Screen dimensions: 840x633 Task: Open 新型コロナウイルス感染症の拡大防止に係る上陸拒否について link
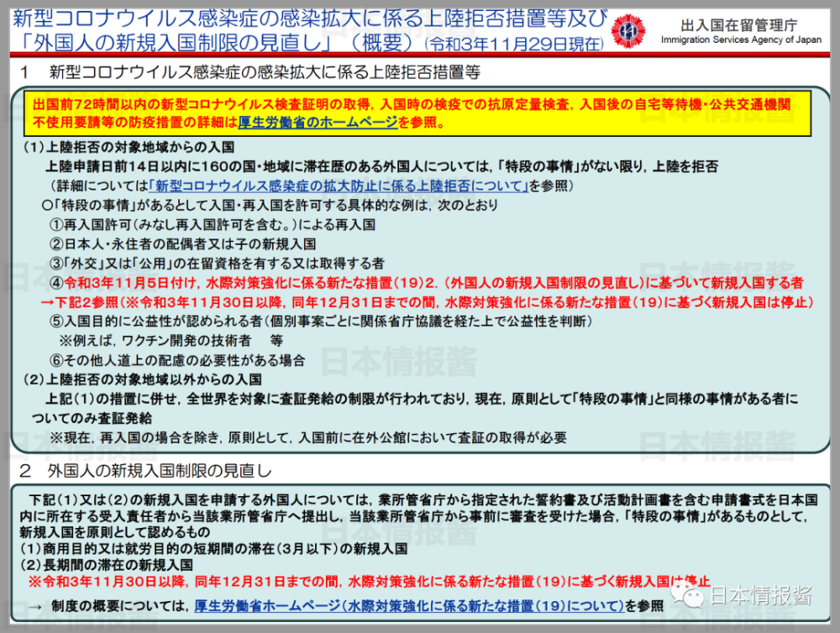pyautogui.click(x=339, y=186)
